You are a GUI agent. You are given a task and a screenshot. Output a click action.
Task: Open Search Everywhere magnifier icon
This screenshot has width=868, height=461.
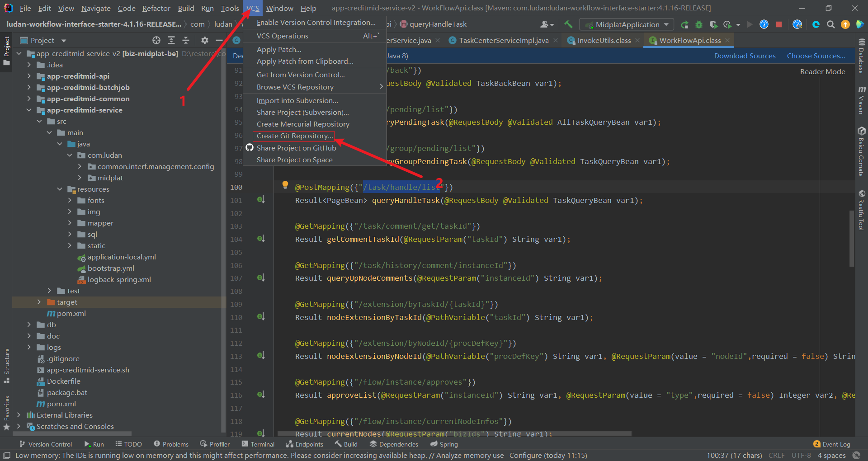pyautogui.click(x=830, y=24)
